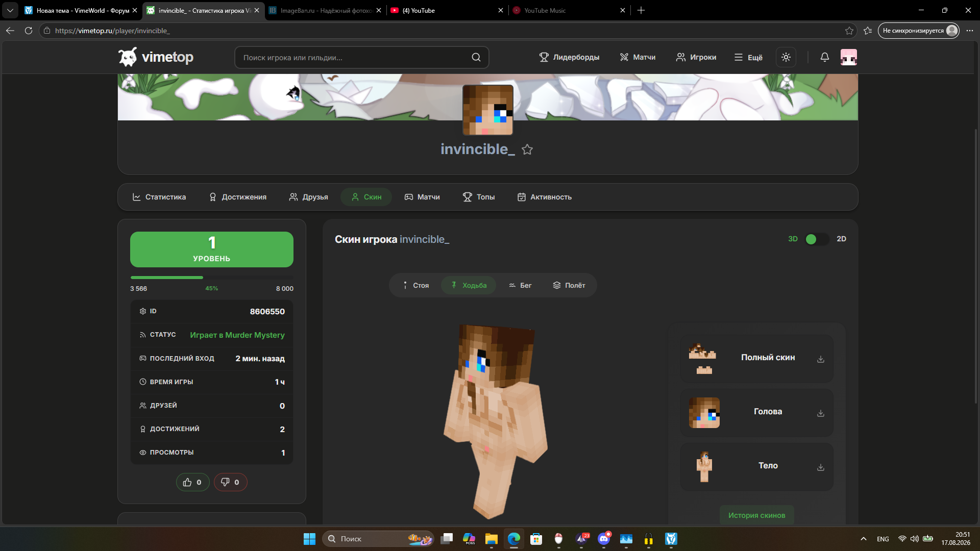
Task: Switch to the Новая тема VimeWorld tab
Action: click(x=82, y=10)
